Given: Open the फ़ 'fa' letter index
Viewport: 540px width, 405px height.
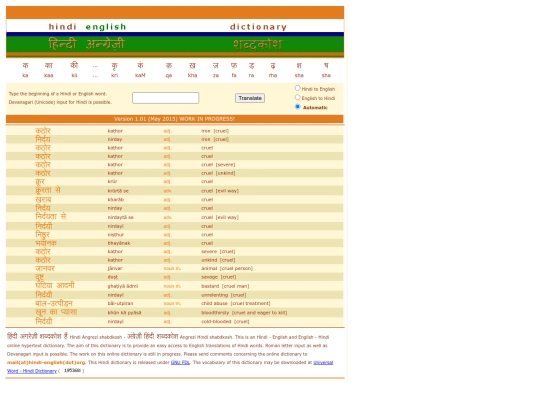Looking at the screenshot, I should point(234,69).
